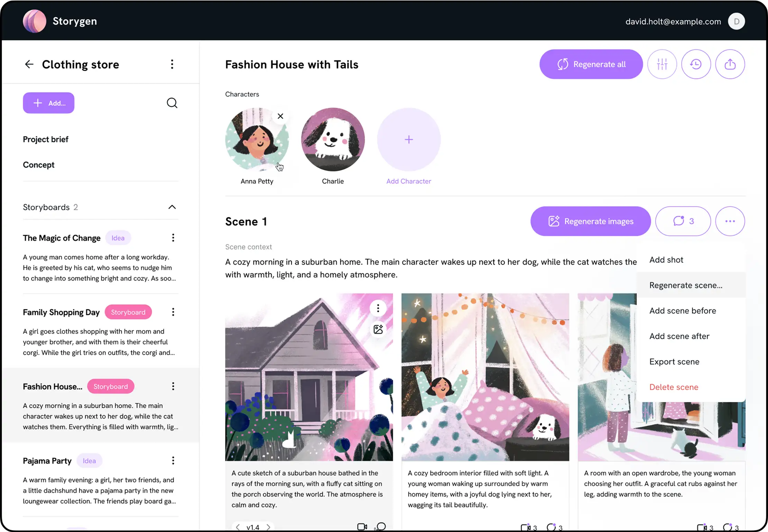
Task: Click the Add Character link
Action: tap(409, 181)
